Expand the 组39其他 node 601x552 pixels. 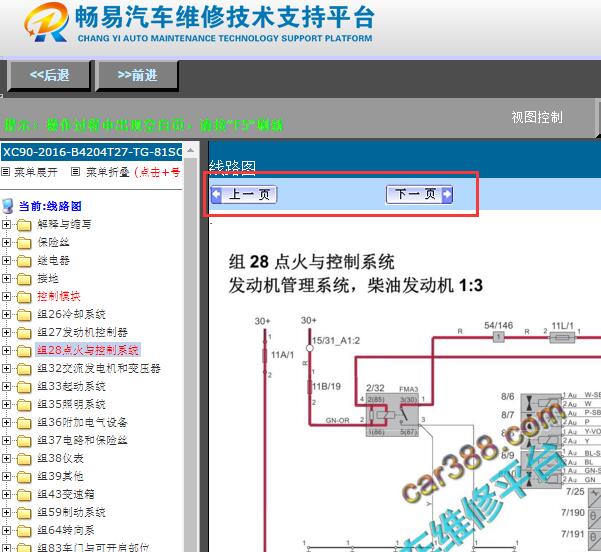coord(6,476)
